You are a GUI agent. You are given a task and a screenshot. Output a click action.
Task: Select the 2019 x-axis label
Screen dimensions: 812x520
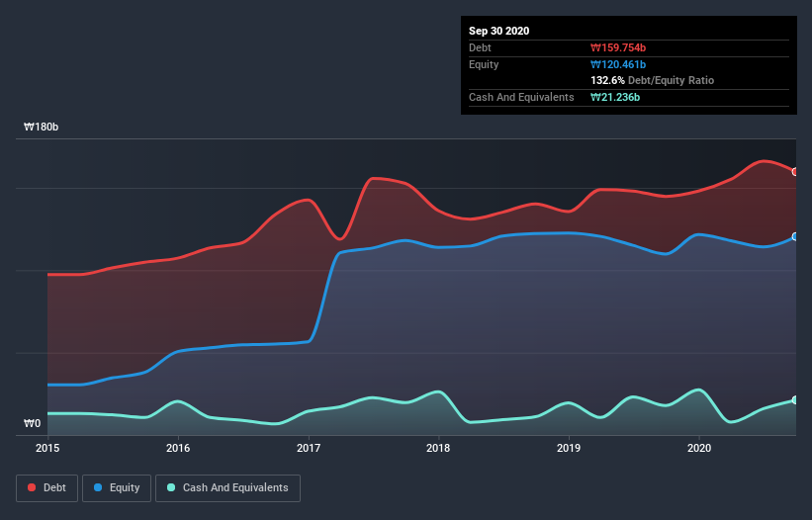[569, 448]
